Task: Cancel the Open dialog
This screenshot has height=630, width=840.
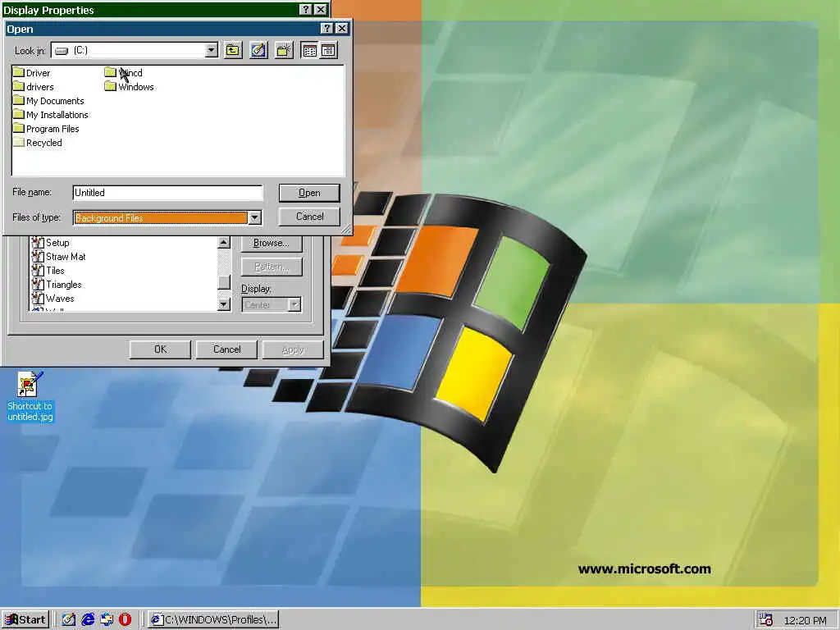Action: point(309,217)
